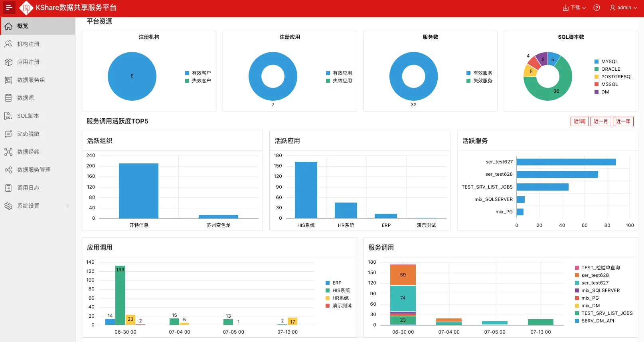Click the 近1周 time range button
This screenshot has width=644, height=342.
579,121
